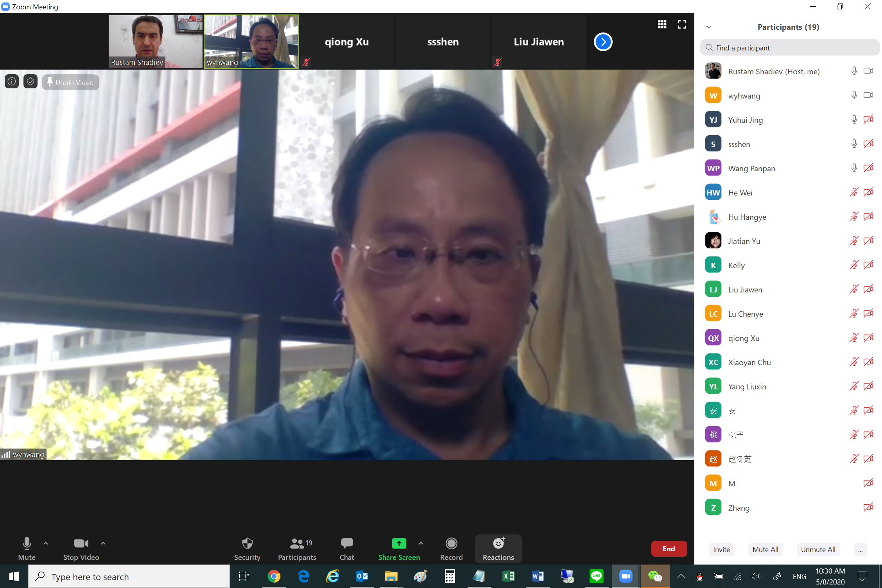Click Mute All button
The width and height of the screenshot is (882, 588).
(765, 549)
